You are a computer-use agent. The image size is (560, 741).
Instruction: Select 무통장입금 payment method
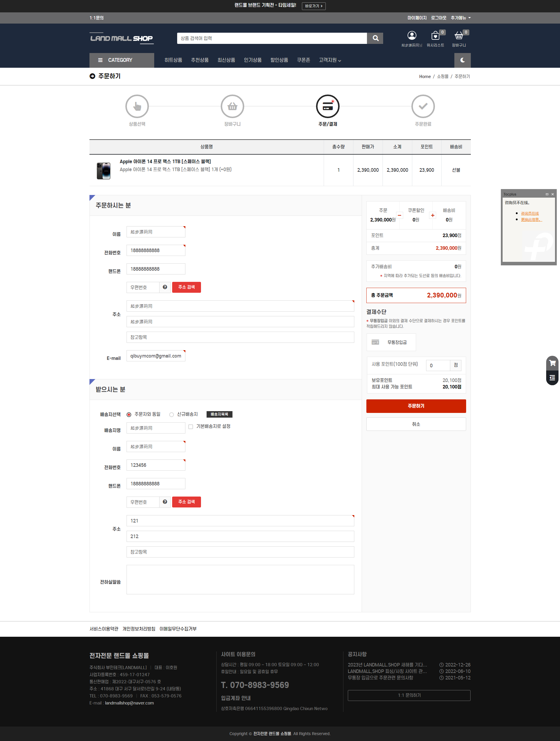pos(391,342)
